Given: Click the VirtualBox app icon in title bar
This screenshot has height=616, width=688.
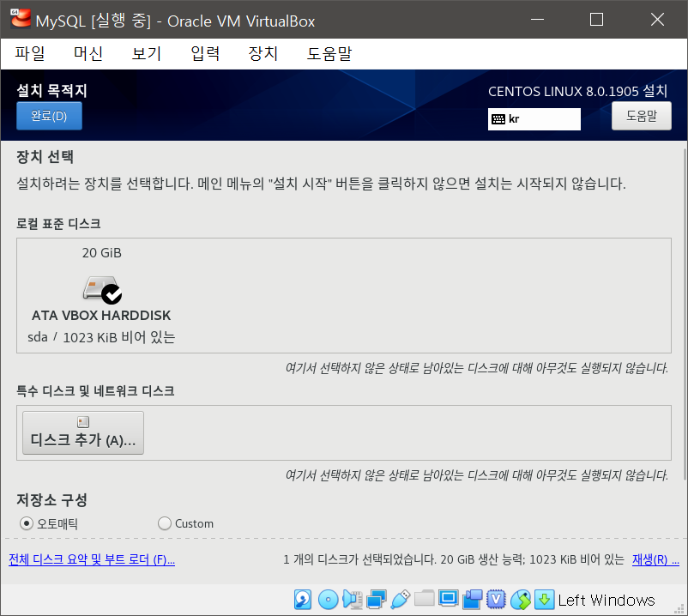Looking at the screenshot, I should click(x=21, y=18).
